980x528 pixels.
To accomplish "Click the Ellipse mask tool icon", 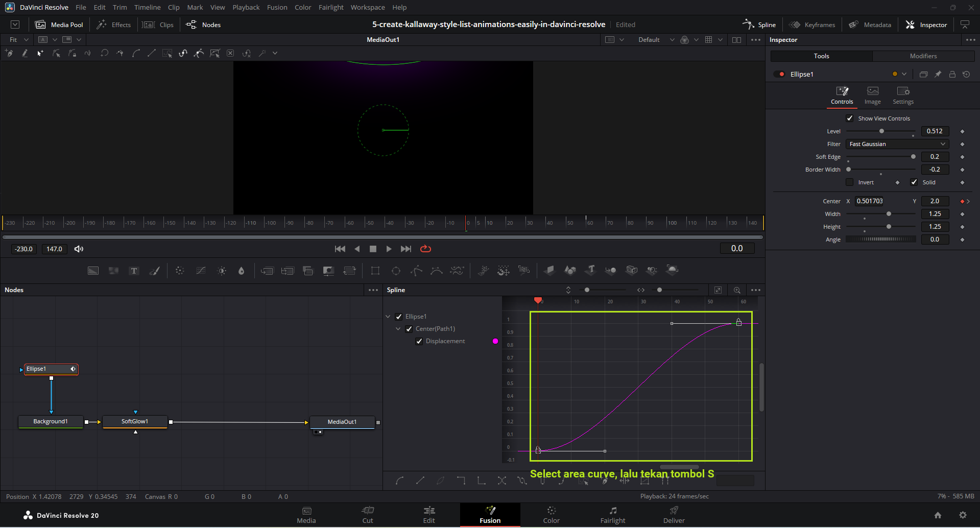I will pyautogui.click(x=396, y=271).
